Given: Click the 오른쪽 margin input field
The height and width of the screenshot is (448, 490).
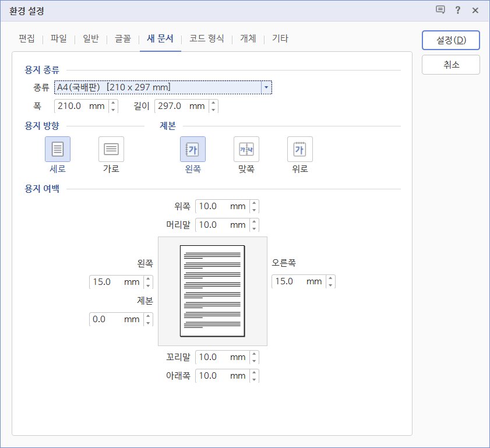Looking at the screenshot, I should point(299,281).
